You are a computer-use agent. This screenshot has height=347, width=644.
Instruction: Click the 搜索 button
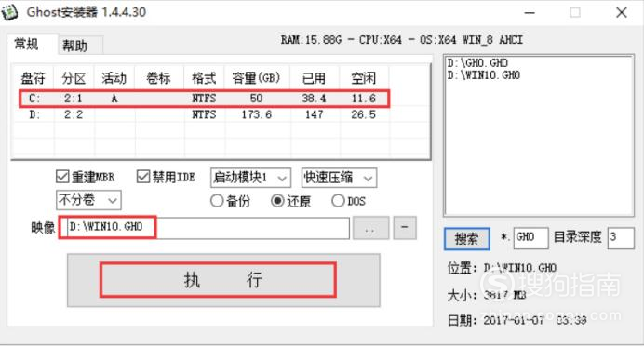click(467, 238)
